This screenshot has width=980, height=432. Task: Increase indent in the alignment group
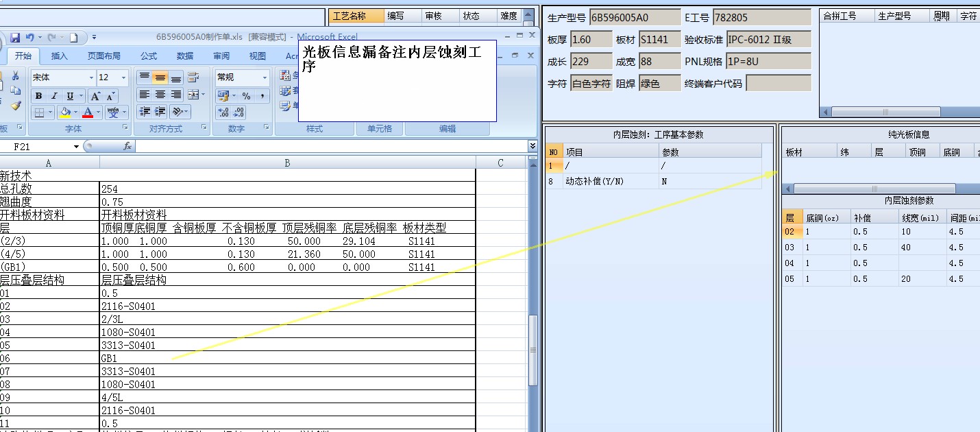(160, 111)
